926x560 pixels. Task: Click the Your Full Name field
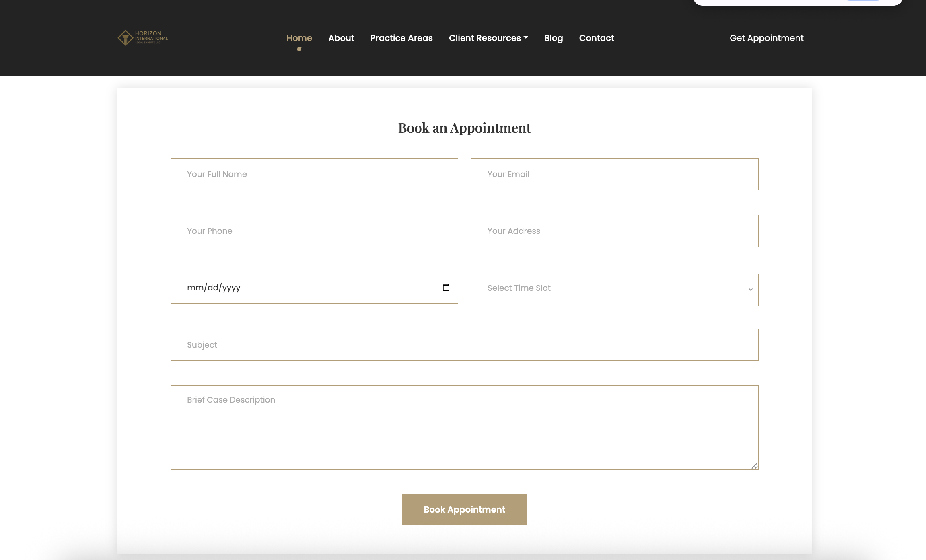click(x=314, y=174)
